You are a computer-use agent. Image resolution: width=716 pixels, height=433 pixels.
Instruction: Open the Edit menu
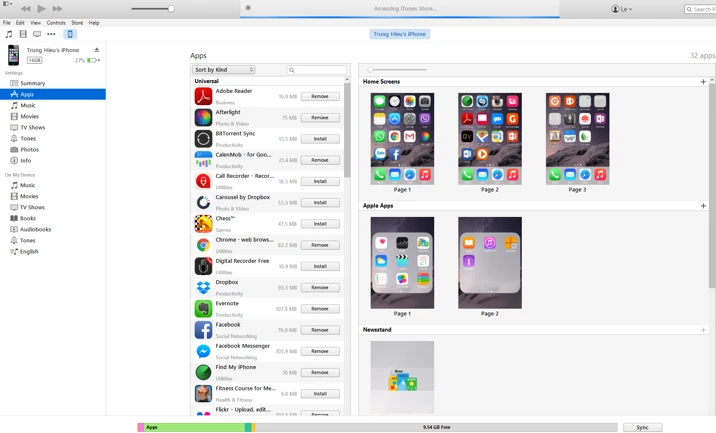click(20, 23)
